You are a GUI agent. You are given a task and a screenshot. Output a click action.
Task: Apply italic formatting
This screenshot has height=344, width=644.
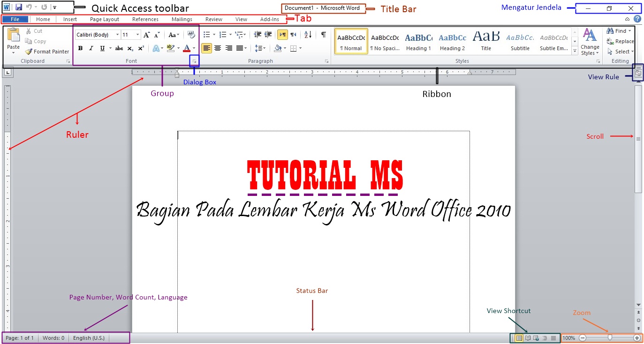tap(91, 48)
